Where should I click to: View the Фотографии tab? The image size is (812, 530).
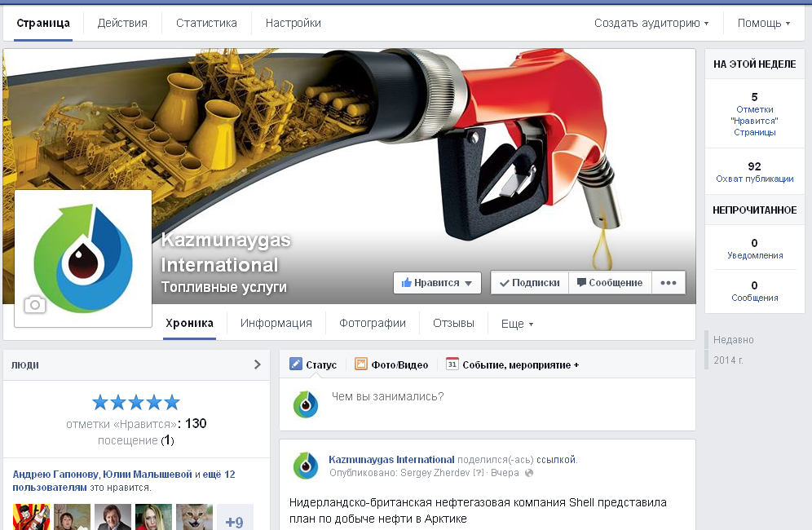(x=373, y=323)
